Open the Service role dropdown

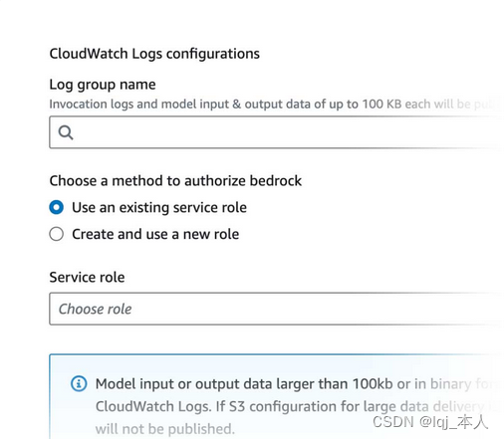click(x=276, y=309)
